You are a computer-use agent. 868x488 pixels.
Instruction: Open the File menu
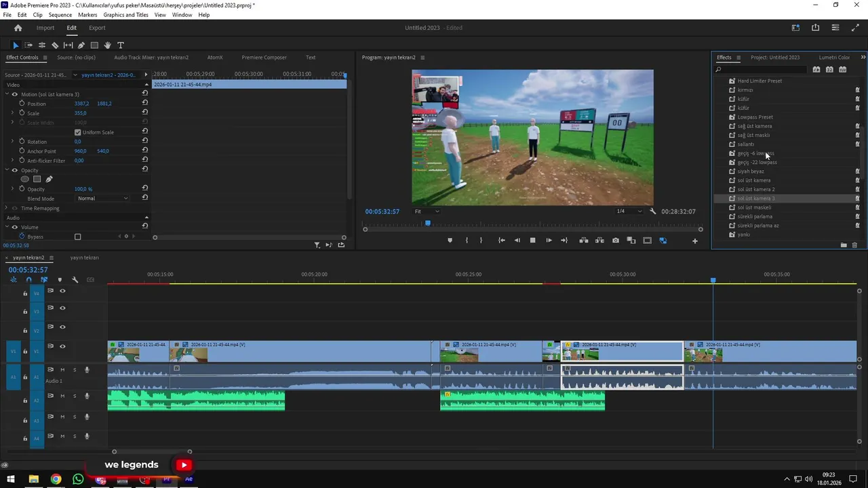[x=7, y=15]
